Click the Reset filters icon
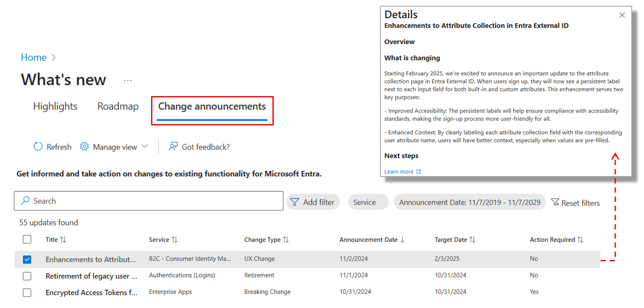Viewport: 644px width, 308px height. click(x=555, y=202)
